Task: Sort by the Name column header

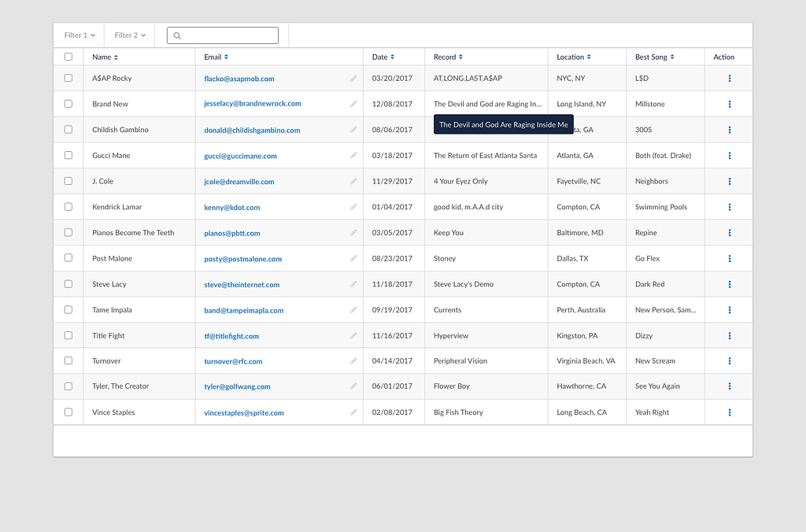Action: pos(105,57)
